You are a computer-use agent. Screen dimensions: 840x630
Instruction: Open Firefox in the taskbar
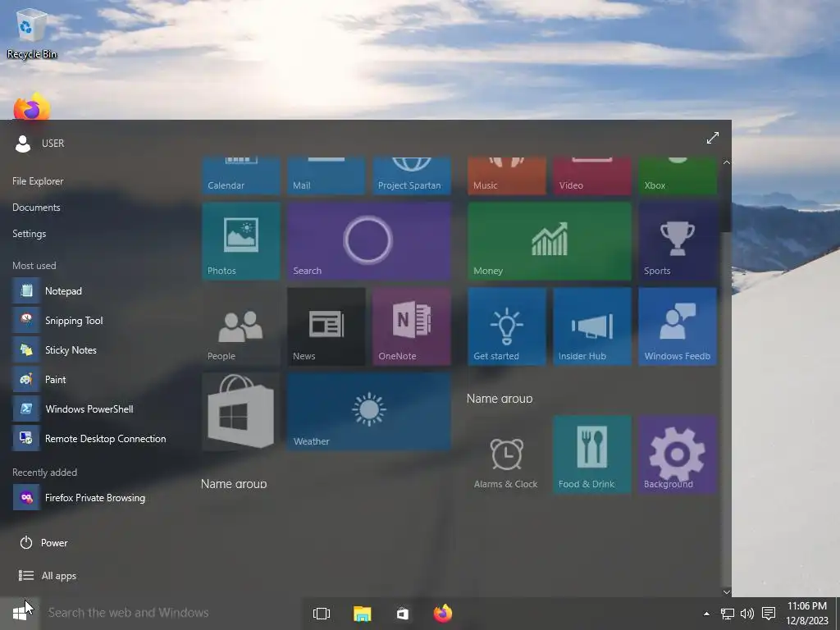(442, 614)
